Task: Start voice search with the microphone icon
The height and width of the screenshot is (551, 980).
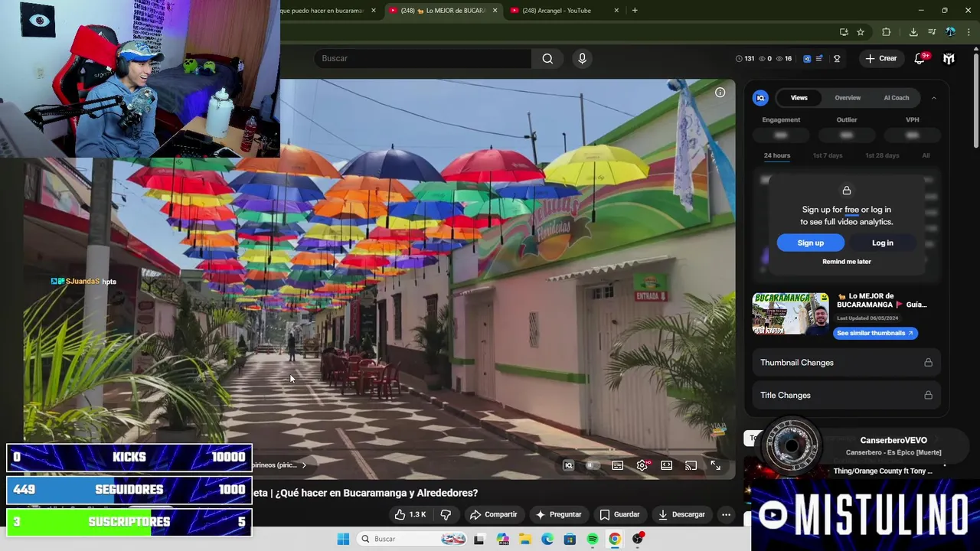Action: point(582,58)
